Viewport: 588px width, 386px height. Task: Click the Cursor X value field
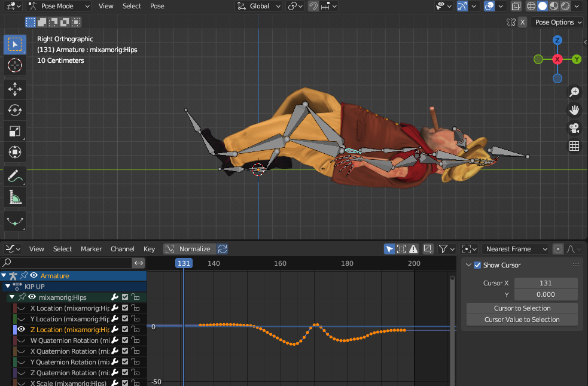545,283
